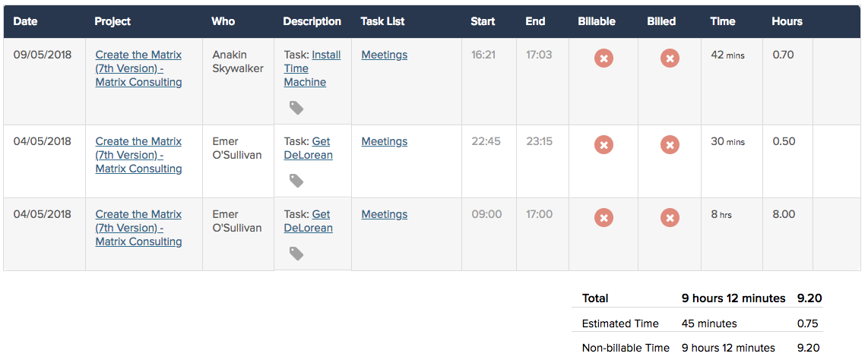
Task: Open Meetings link in the 16:21 entry row
Action: 384,55
